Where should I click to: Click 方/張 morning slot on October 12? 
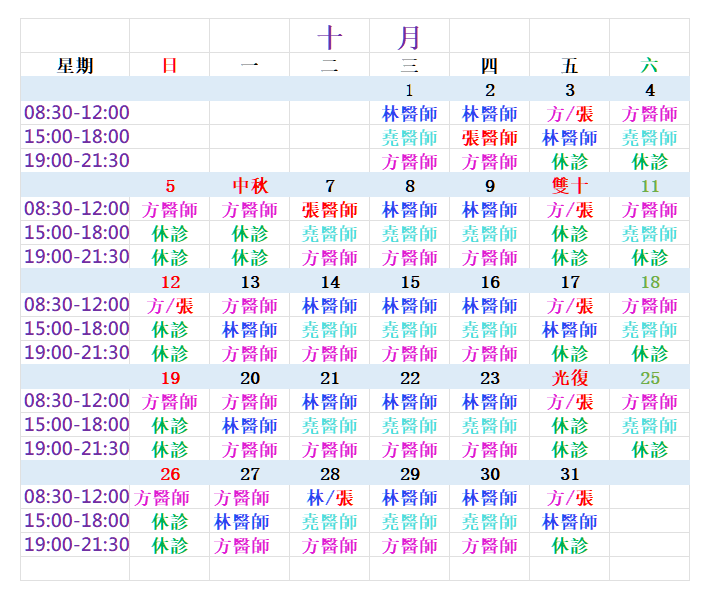coord(170,306)
